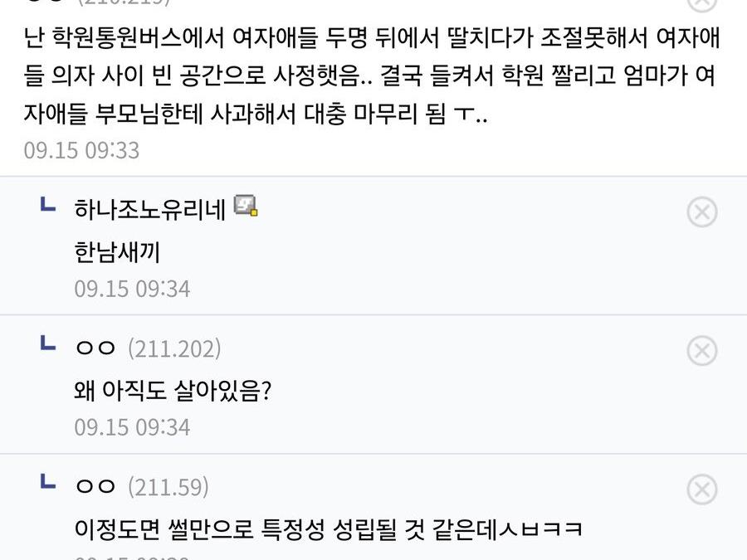The width and height of the screenshot is (747, 560).
Task: Click the partially visible X icon at top
Action: [702, 3]
